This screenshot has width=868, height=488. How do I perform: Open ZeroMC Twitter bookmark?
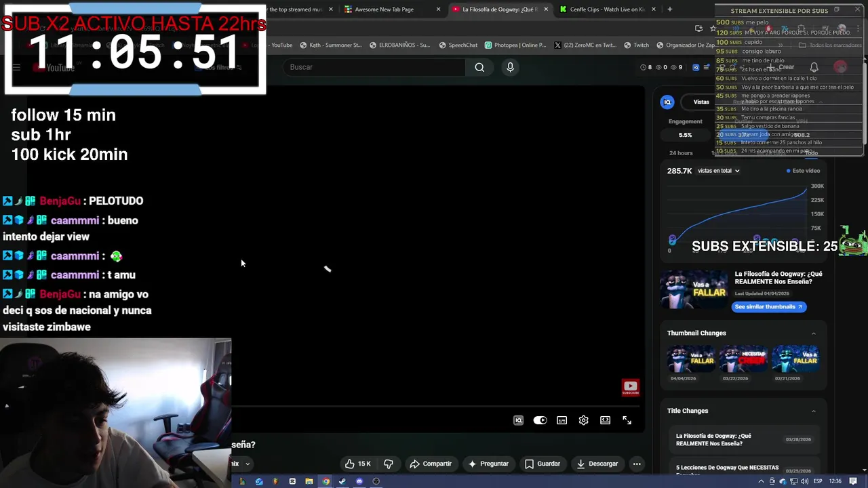(x=584, y=45)
